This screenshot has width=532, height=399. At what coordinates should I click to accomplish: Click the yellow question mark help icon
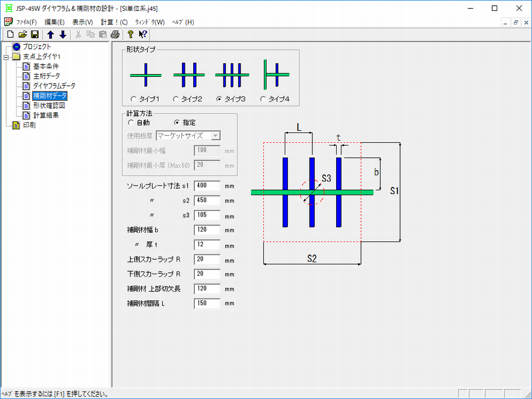tap(131, 35)
